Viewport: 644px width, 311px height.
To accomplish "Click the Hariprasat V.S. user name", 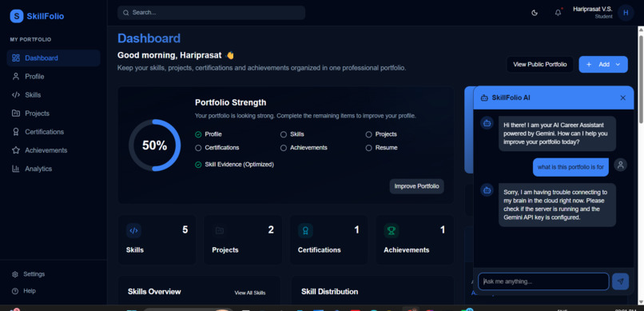I will pyautogui.click(x=593, y=9).
